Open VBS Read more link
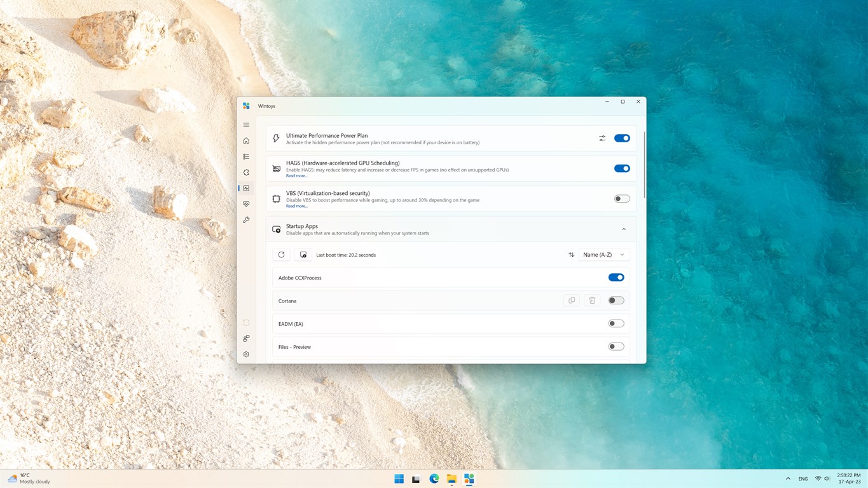868x488 pixels. tap(296, 207)
